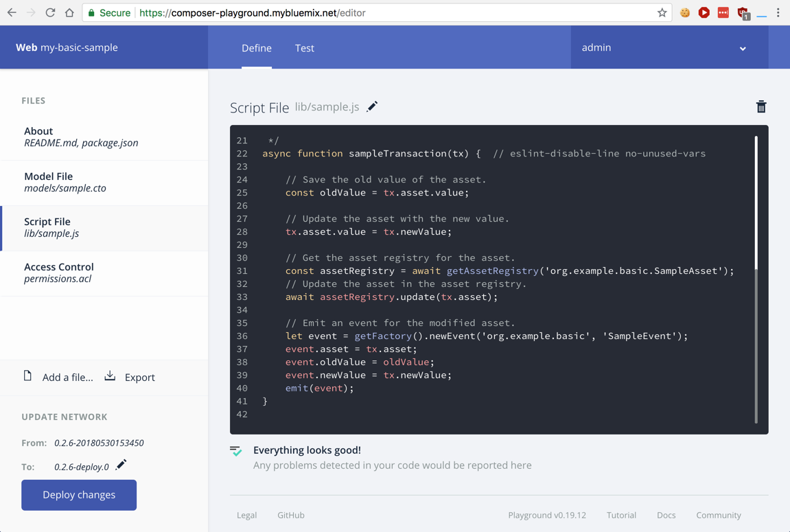790x532 pixels.
Task: Click the Add a file... link
Action: (x=67, y=378)
